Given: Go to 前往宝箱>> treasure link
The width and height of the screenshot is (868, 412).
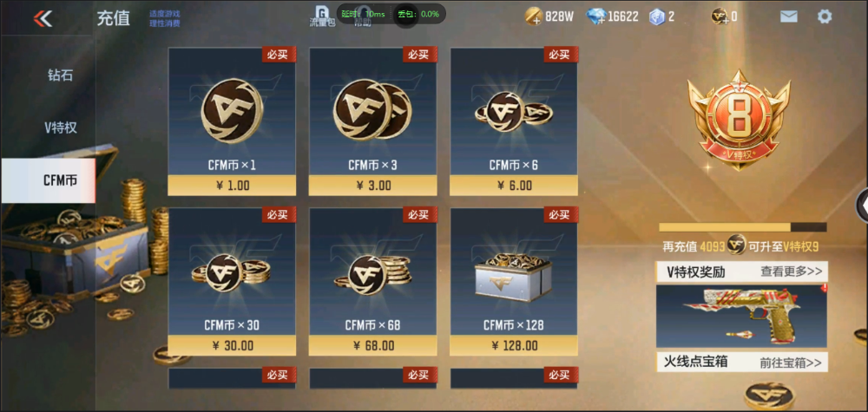Looking at the screenshot, I should (790, 363).
